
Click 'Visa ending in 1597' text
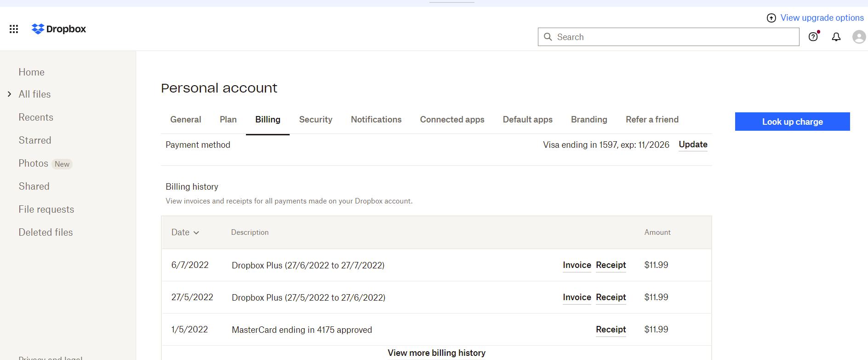(x=580, y=145)
